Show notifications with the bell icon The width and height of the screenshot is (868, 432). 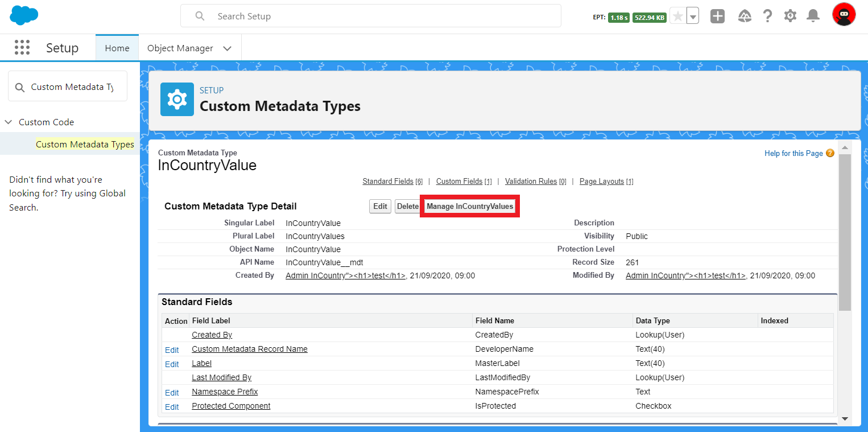[812, 16]
